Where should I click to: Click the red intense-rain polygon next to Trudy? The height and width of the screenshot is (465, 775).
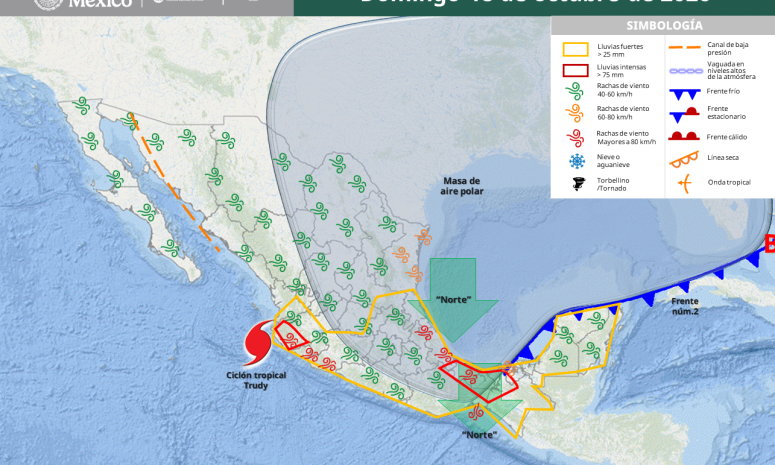tap(291, 335)
